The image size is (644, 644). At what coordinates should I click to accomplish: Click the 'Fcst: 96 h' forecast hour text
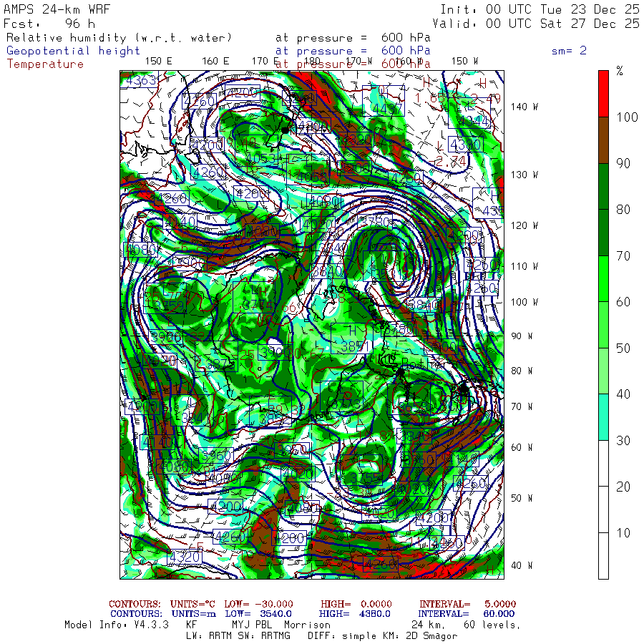(49, 23)
